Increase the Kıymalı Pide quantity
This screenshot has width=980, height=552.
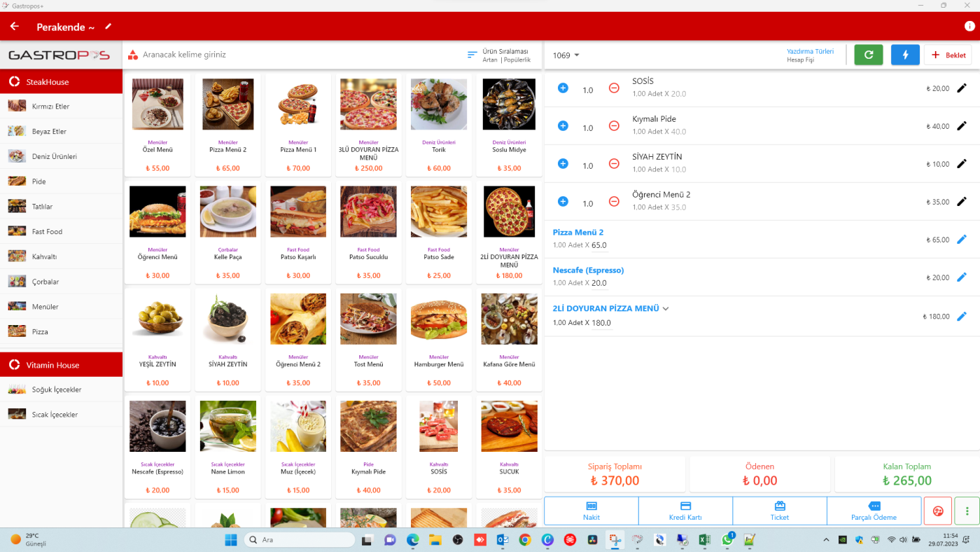(x=563, y=126)
